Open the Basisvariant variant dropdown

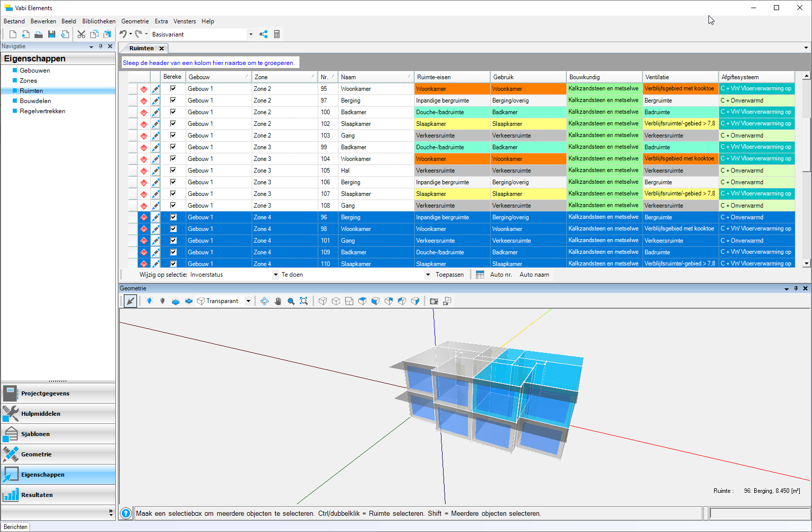(250, 35)
